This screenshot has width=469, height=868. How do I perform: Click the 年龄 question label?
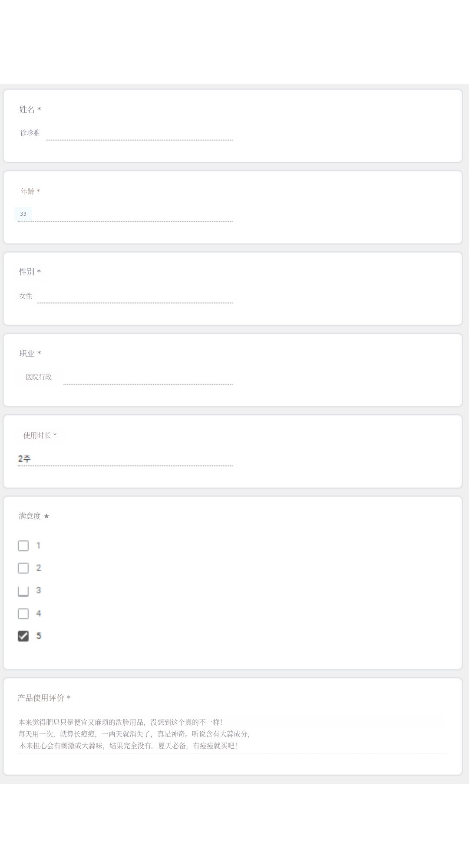point(27,191)
